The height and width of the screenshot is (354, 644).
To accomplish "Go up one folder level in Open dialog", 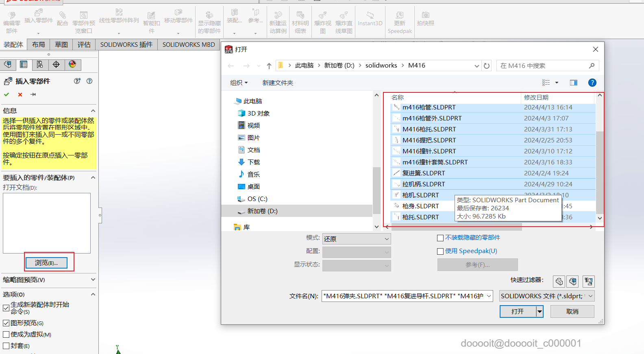I will pos(269,66).
